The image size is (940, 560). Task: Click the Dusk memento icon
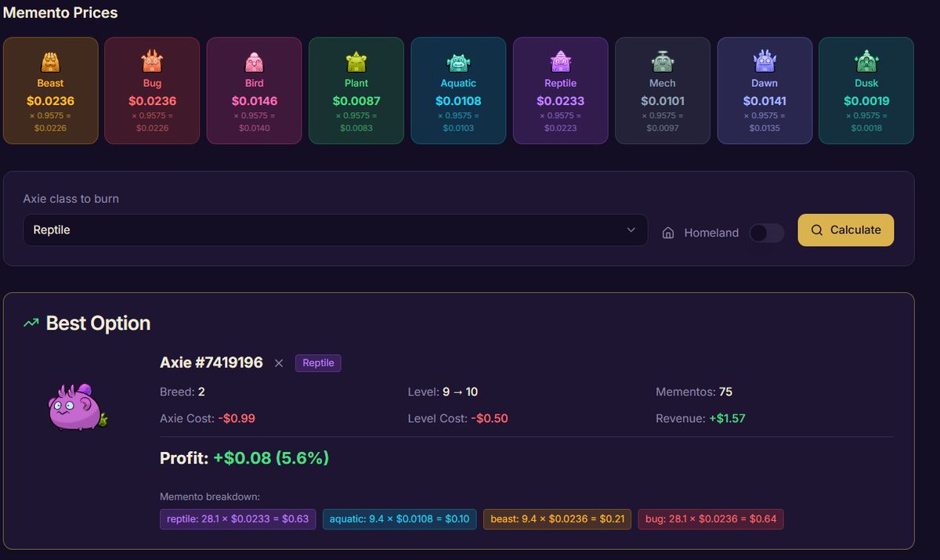point(866,61)
